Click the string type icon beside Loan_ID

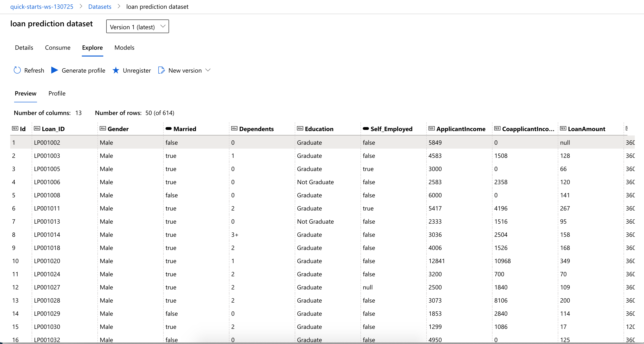(37, 128)
